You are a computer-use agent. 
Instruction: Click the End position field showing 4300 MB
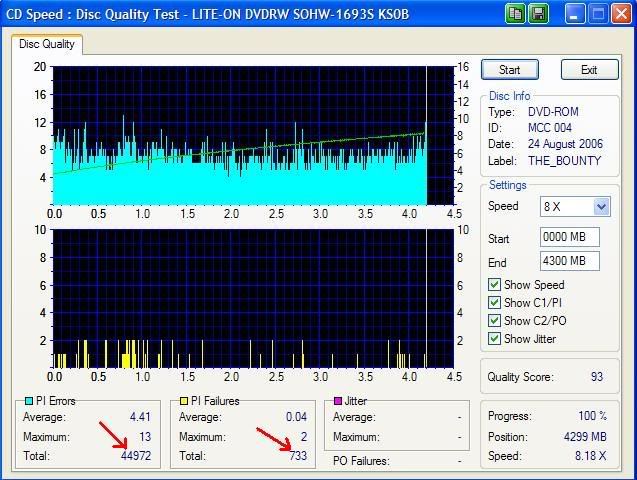[x=569, y=261]
